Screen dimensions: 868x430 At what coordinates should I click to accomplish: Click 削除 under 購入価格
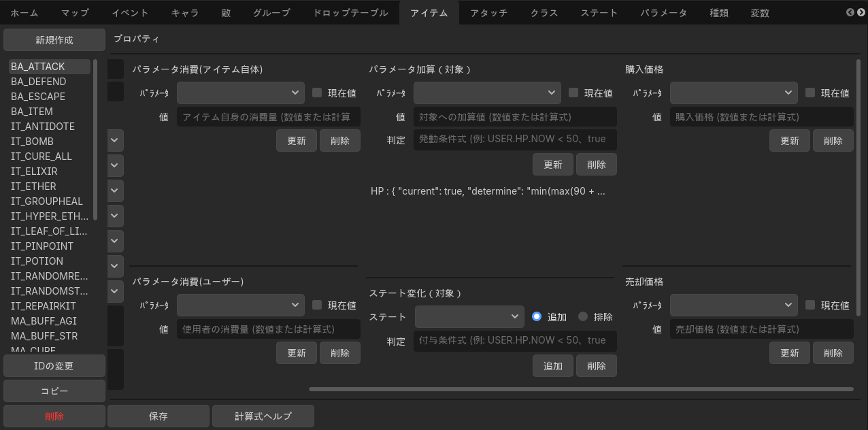833,141
